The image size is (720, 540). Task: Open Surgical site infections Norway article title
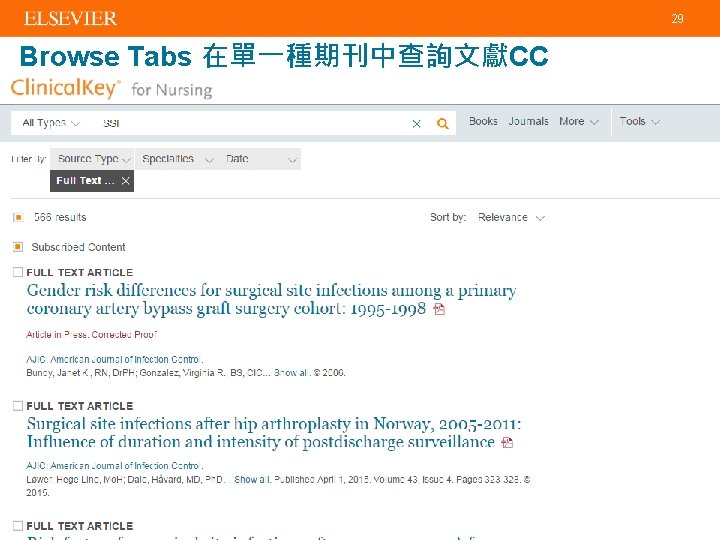click(274, 433)
